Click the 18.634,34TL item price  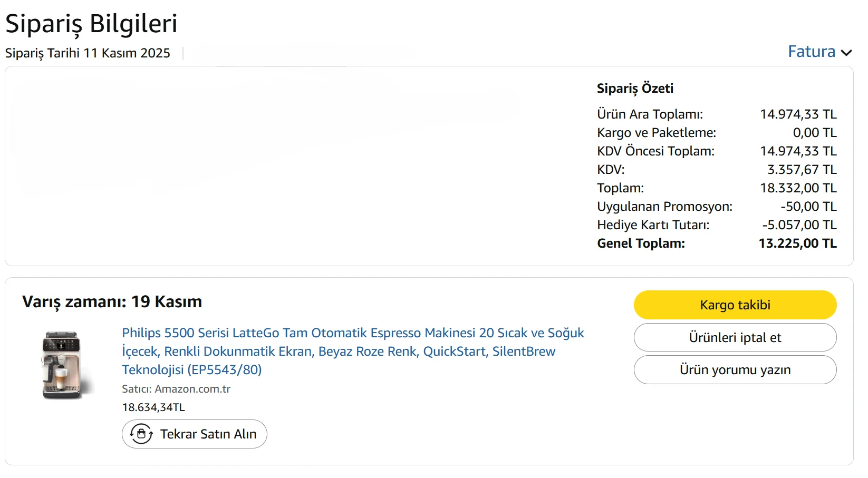coord(153,407)
